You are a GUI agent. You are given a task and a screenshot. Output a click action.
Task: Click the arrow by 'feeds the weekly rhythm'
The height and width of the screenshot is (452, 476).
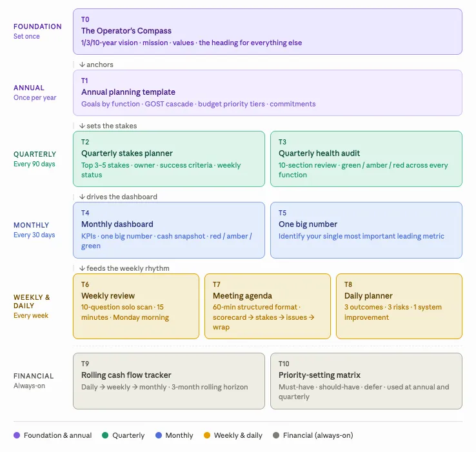82,268
